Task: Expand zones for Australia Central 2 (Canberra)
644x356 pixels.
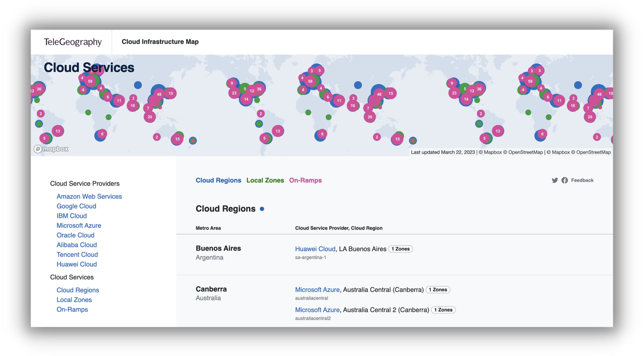Action: pos(443,310)
